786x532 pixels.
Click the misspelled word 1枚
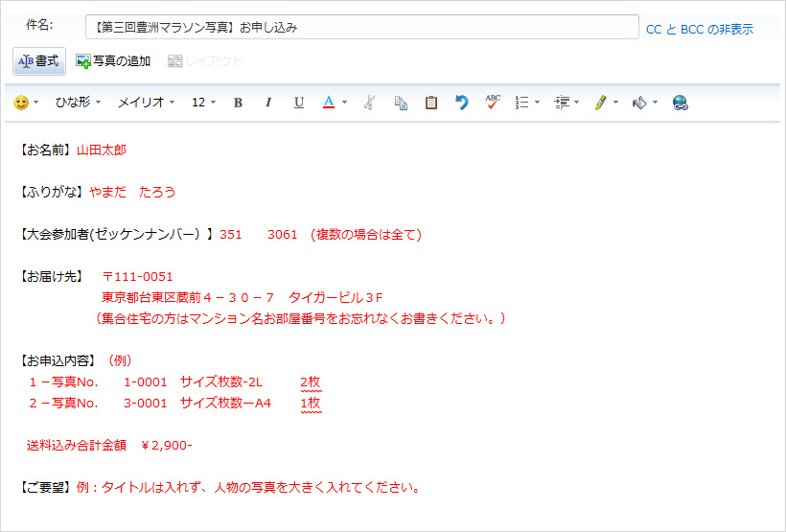311,404
